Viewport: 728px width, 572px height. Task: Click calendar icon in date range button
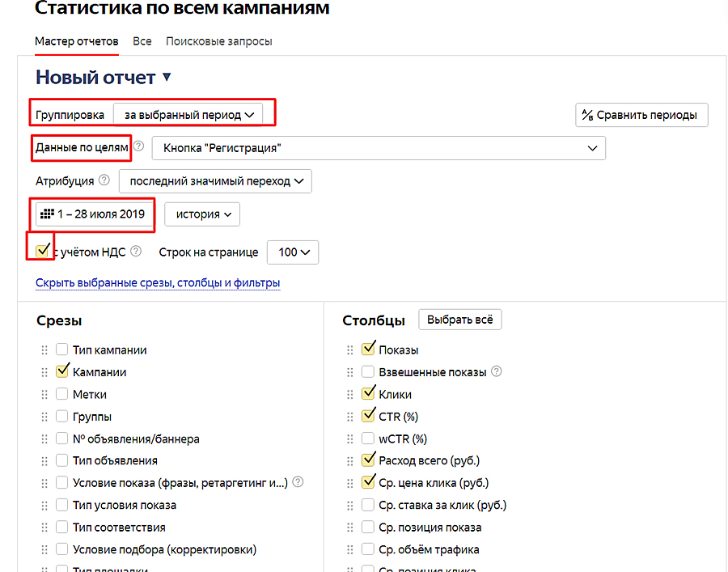(x=47, y=214)
